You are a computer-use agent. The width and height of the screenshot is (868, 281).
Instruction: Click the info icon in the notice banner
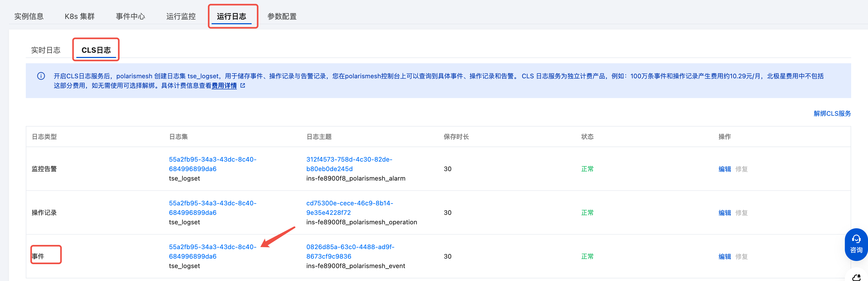point(41,76)
